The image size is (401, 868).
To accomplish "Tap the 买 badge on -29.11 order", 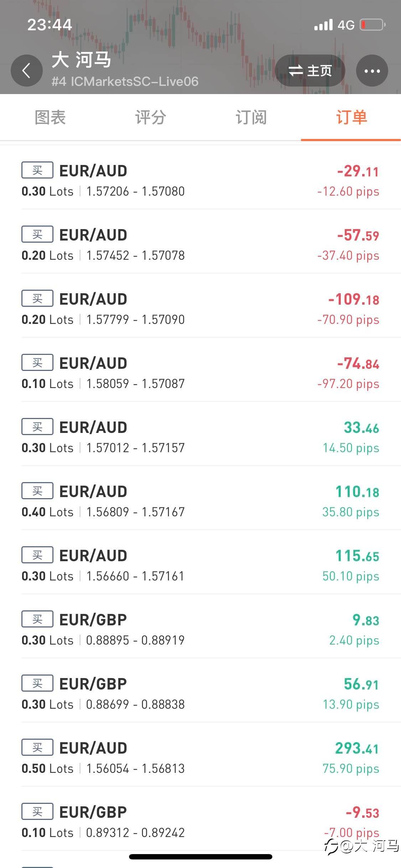I will (37, 170).
